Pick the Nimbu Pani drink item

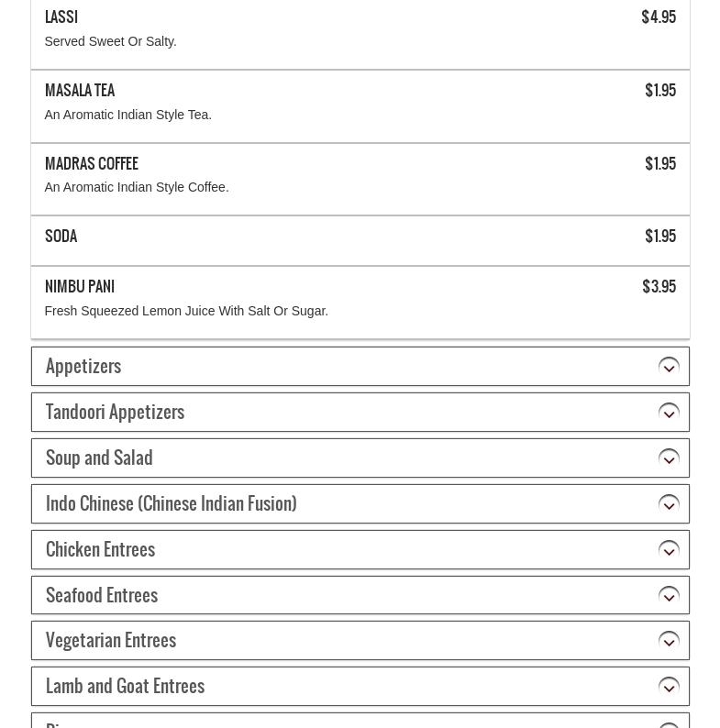[360, 303]
